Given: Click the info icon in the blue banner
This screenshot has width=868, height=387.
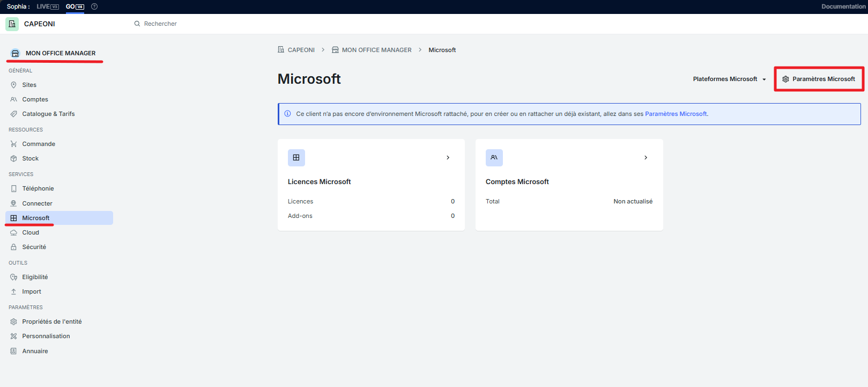Looking at the screenshot, I should point(287,114).
